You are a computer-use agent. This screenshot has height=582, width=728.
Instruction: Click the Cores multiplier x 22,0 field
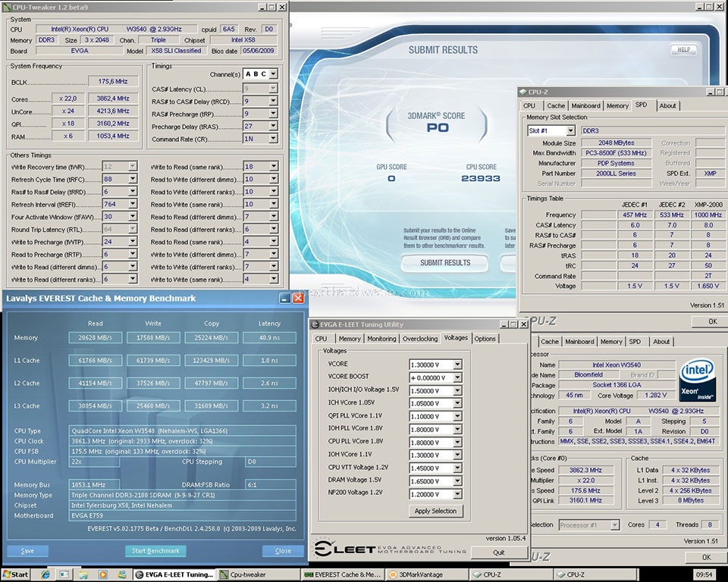point(67,99)
